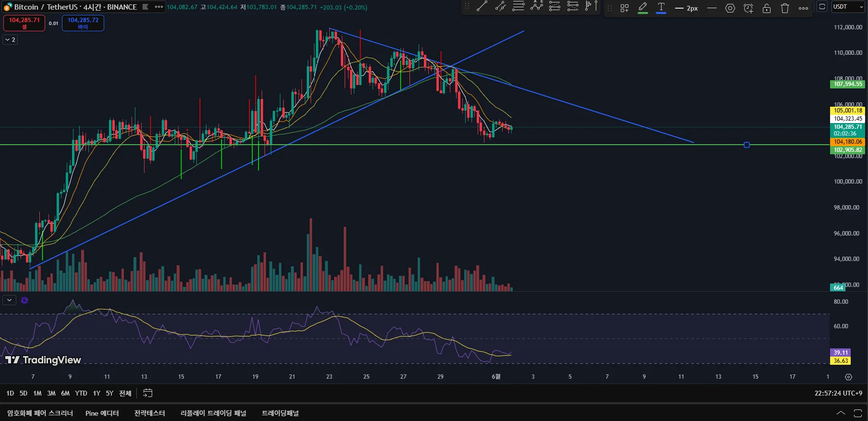Grab the drawing properties toolbar handle
The width and height of the screenshot is (868, 421).
(x=610, y=8)
